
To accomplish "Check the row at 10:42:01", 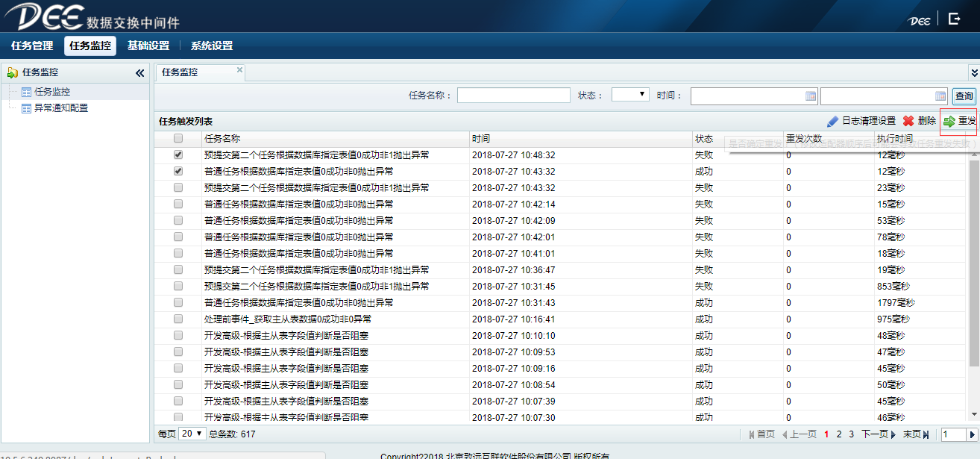I will tap(178, 237).
